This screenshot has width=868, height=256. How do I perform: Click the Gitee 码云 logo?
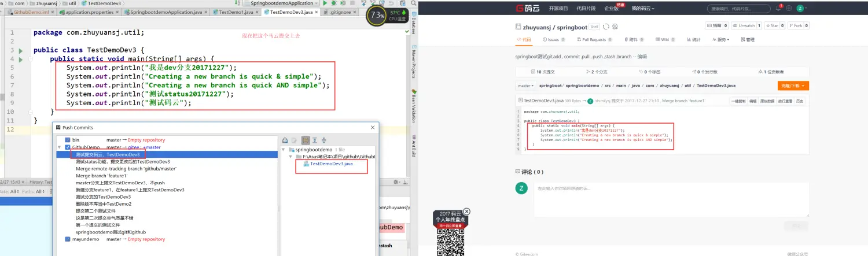tap(527, 8)
